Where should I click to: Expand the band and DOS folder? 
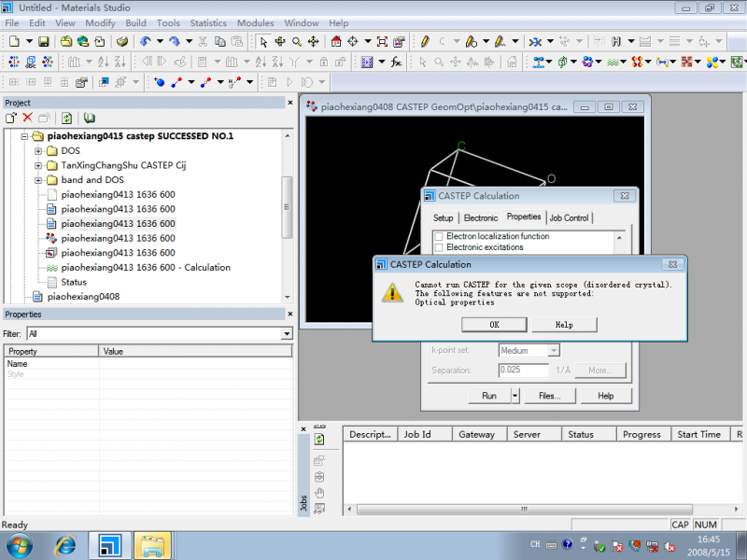(38, 180)
